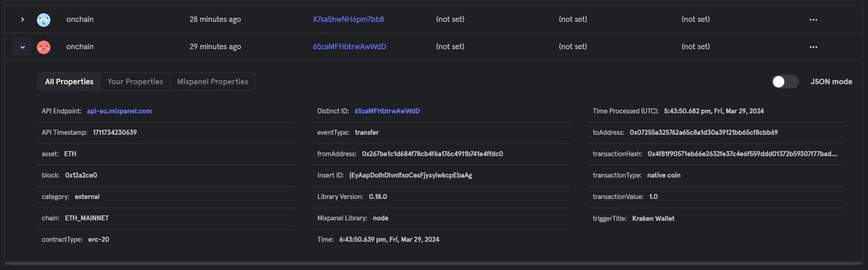The width and height of the screenshot is (868, 270).
Task: Open api-eu.mixpanel.com endpoint link
Action: [119, 111]
